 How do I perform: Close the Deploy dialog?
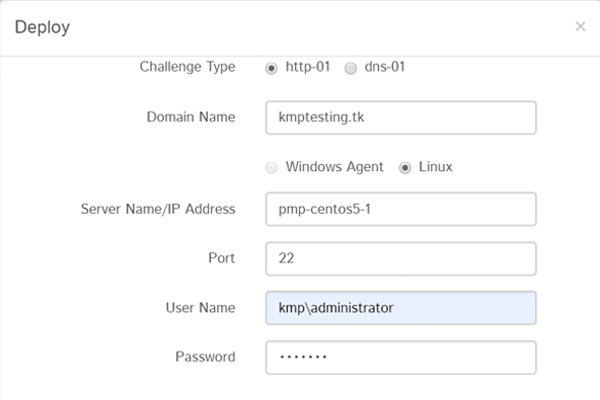click(x=580, y=26)
